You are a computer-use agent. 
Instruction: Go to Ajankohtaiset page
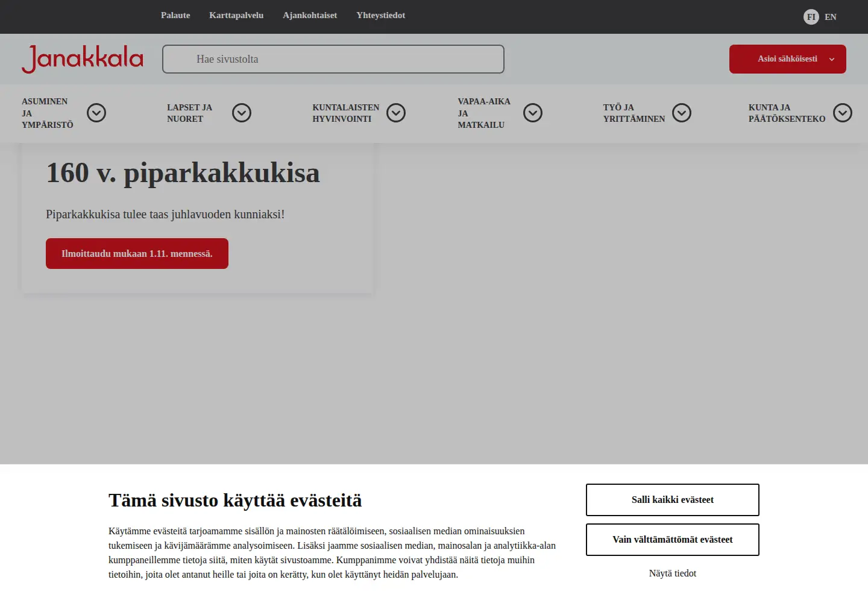coord(310,16)
